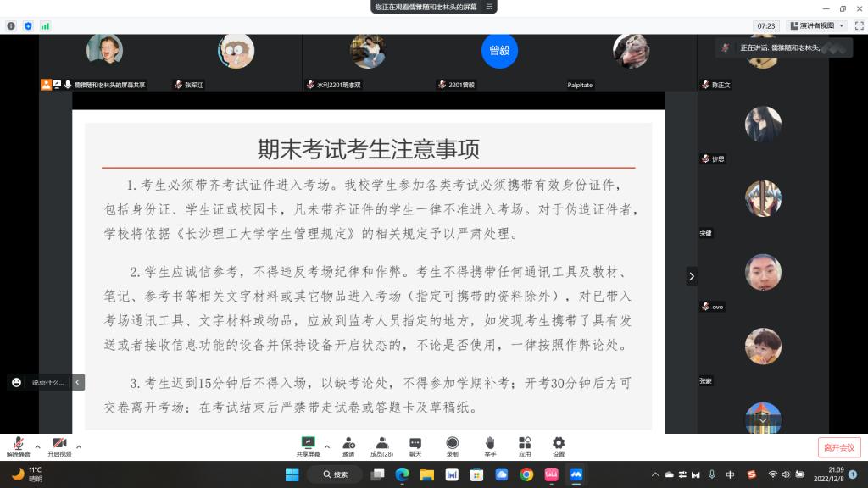Collapse the participant side panel arrow
Viewport: 868px width, 488px height.
pos(692,276)
